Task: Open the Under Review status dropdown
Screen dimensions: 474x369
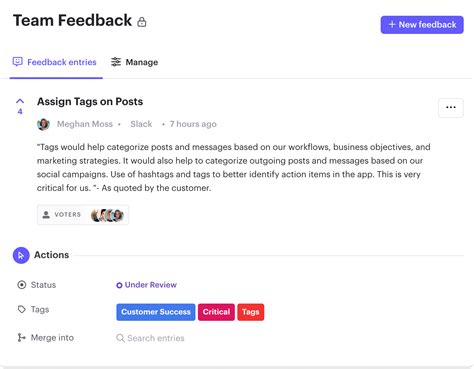Action: click(x=146, y=285)
